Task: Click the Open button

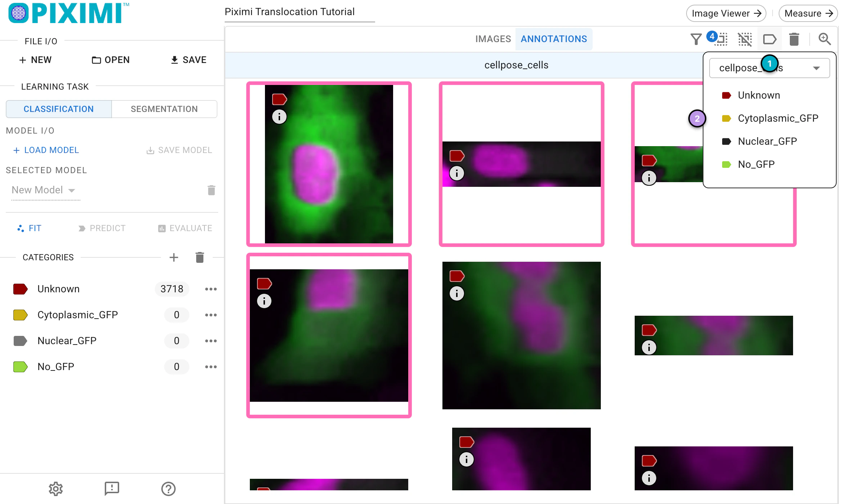Action: tap(111, 60)
